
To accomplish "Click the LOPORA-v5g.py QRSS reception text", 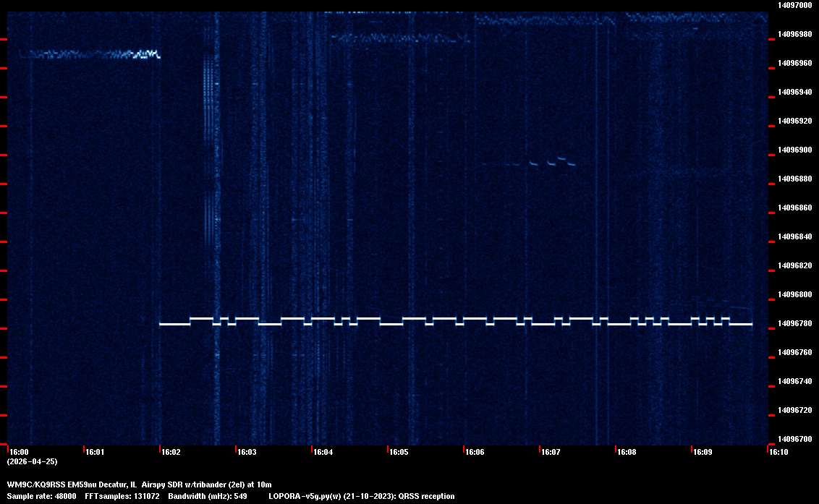I will (361, 496).
